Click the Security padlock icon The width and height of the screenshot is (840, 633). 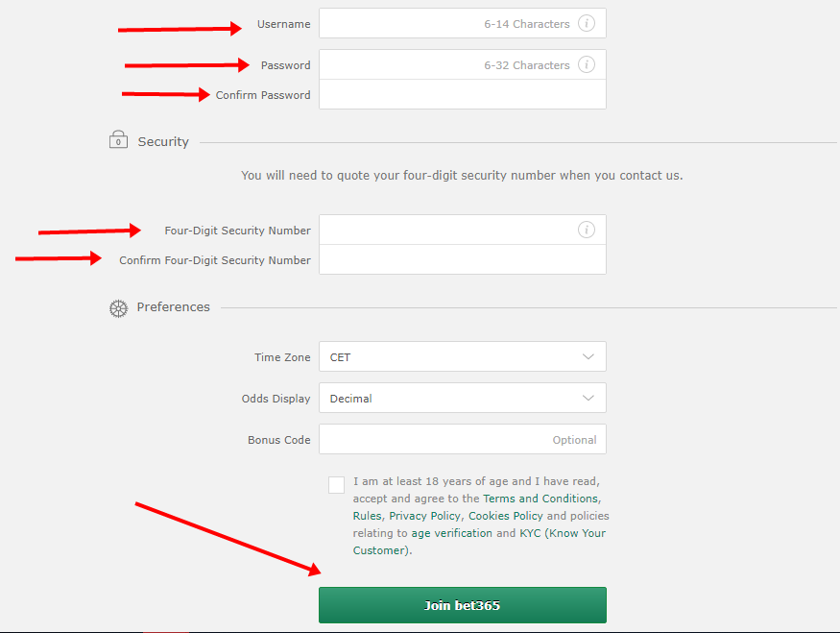[118, 139]
